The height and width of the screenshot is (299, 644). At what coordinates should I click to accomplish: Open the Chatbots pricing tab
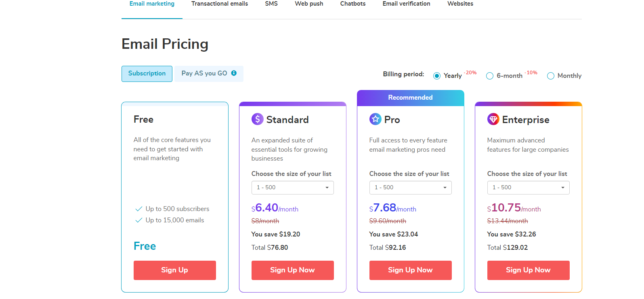[x=353, y=4]
